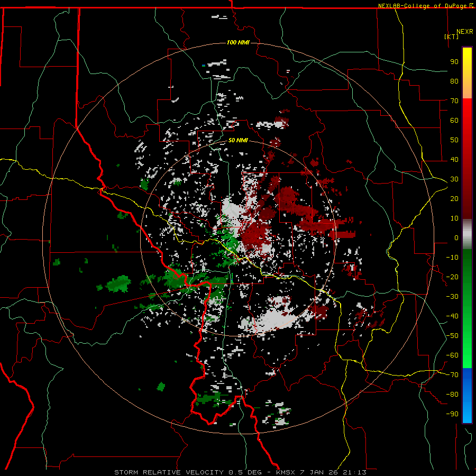
Task: Click the positive 90 knot scale label
Action: (x=454, y=62)
